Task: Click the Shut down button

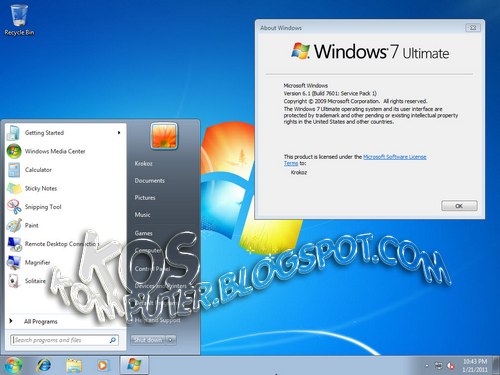Action: click(148, 340)
